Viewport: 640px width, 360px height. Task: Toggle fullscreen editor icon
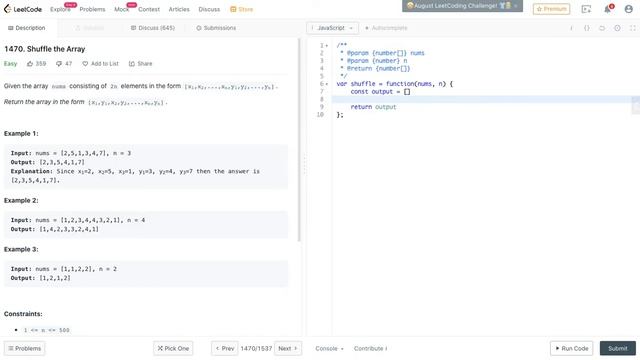tap(633, 28)
